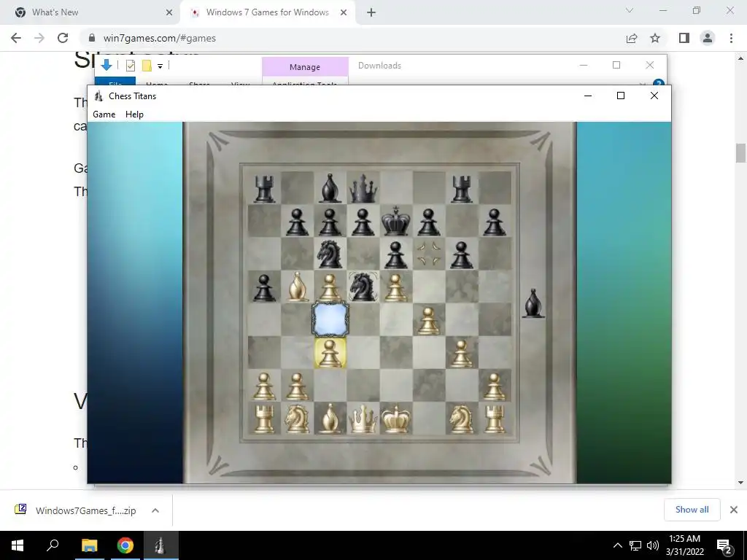This screenshot has height=560, width=747.
Task: Select the white knight beside the left rook
Action: coord(297,419)
